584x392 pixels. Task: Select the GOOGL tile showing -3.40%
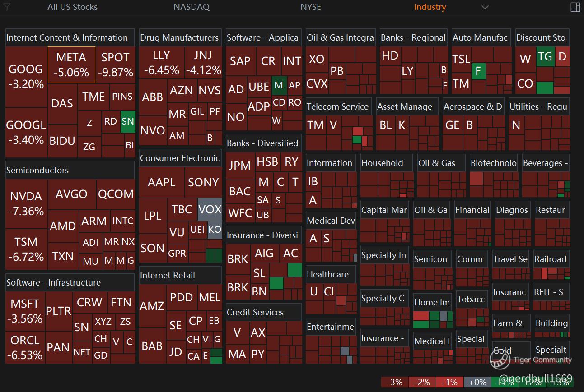[x=26, y=132]
